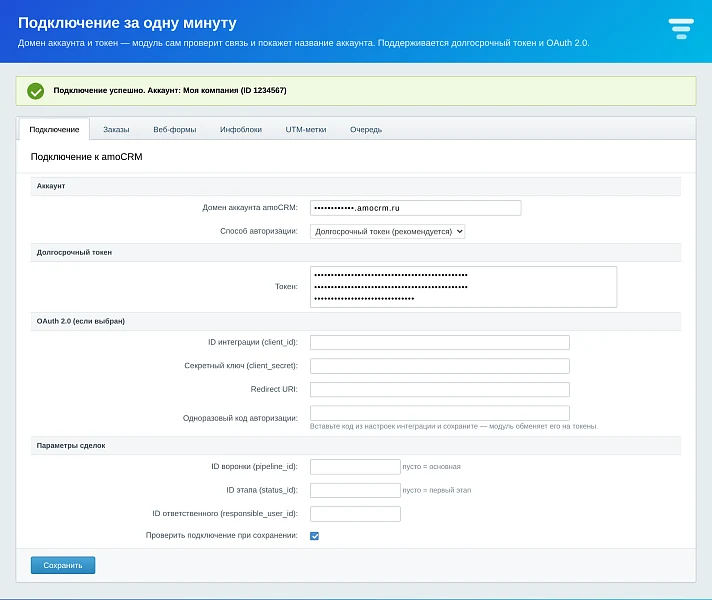Uncheck 'Проверить подключение при сохранении' checkbox
This screenshot has height=600, width=712.
pyautogui.click(x=314, y=536)
